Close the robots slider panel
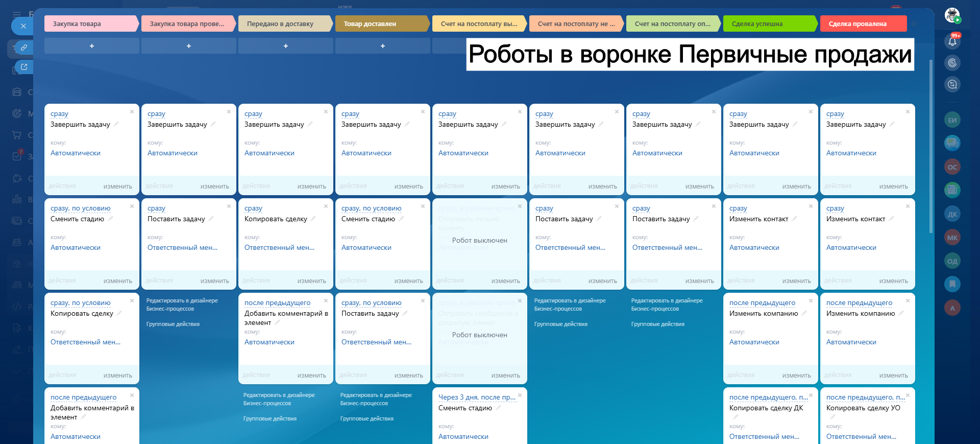The width and height of the screenshot is (980, 444). pos(23,26)
